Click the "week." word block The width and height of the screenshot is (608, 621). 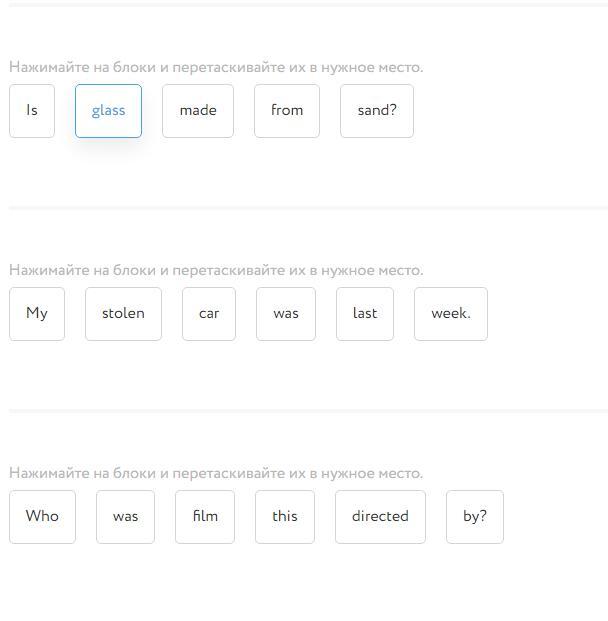tap(451, 314)
